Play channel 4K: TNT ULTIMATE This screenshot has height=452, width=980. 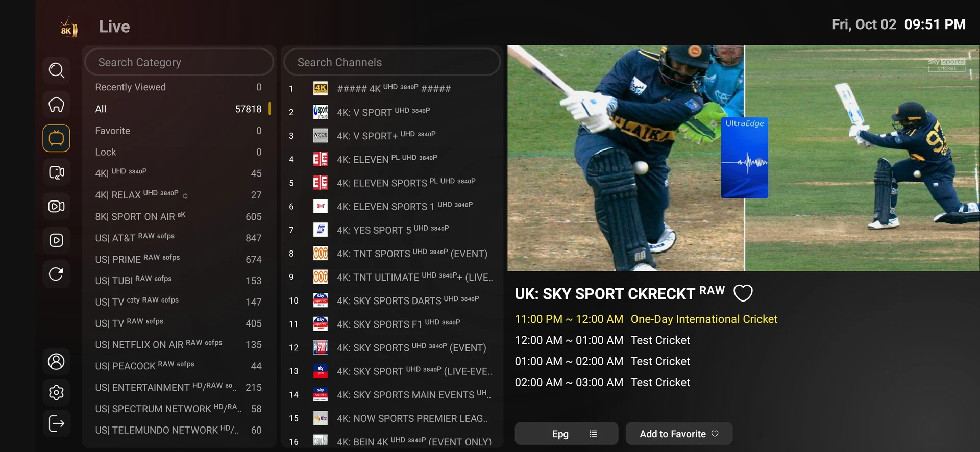[391, 277]
